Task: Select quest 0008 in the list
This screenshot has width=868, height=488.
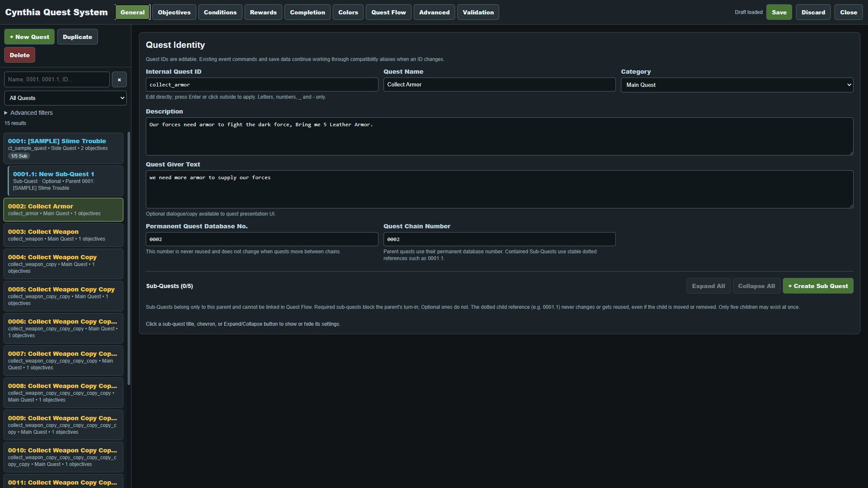Action: [63, 393]
